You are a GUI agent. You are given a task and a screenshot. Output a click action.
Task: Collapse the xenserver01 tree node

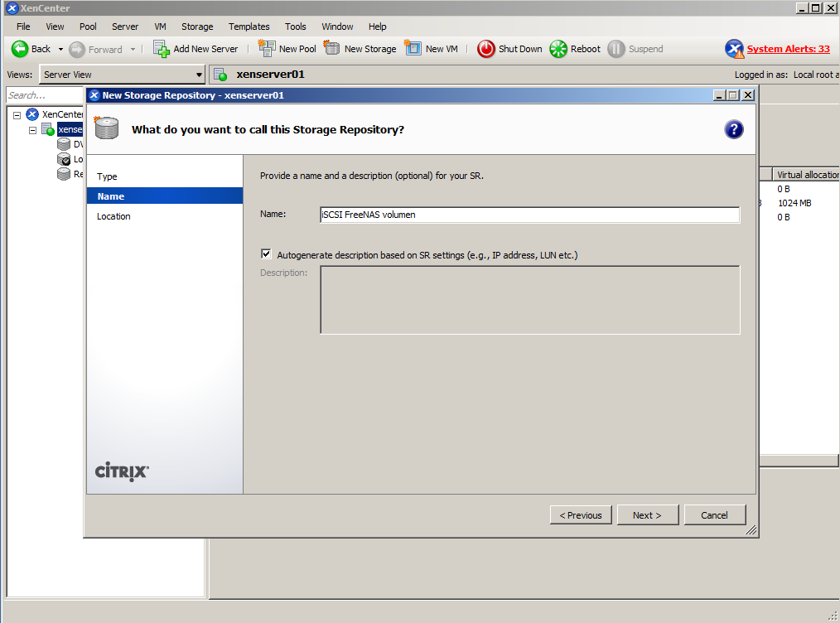tap(33, 130)
